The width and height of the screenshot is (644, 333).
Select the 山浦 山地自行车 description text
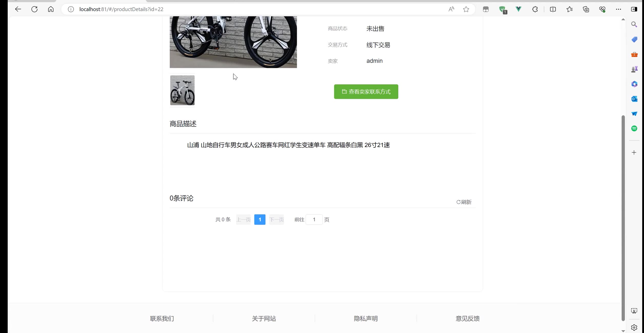[288, 145]
